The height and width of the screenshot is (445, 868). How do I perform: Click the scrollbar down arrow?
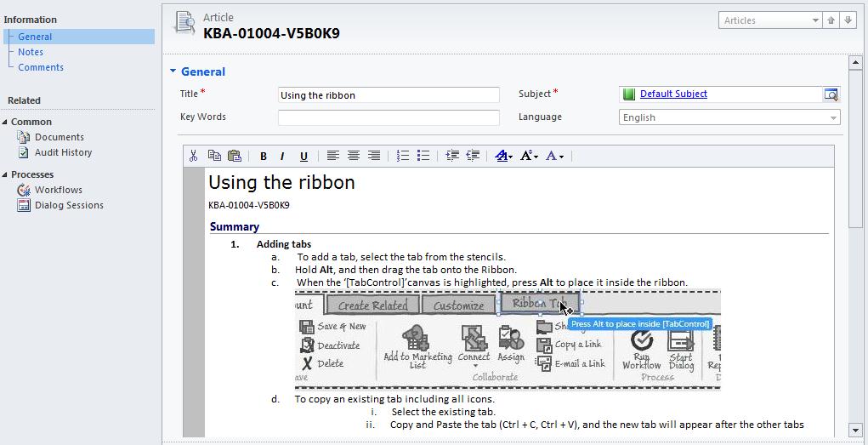855,430
